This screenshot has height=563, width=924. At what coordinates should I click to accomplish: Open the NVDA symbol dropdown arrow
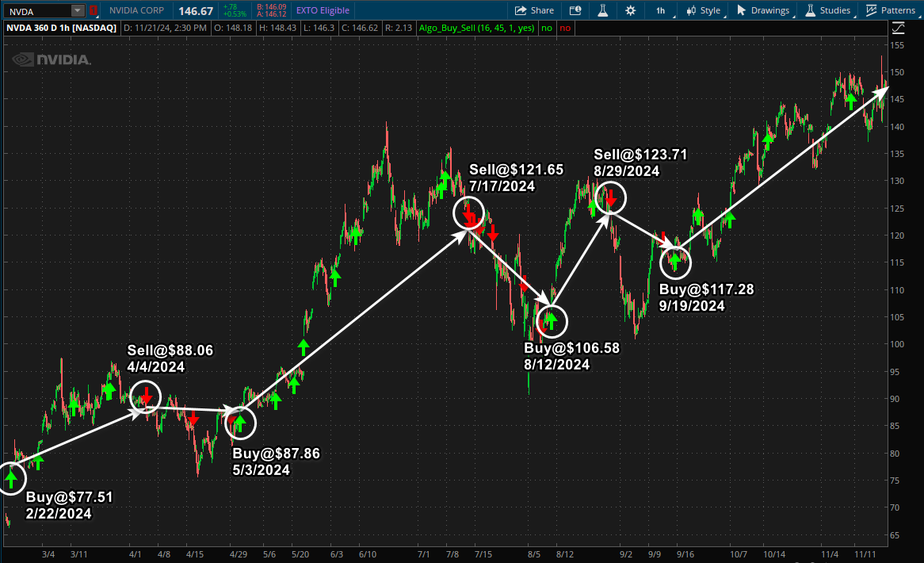[x=77, y=10]
